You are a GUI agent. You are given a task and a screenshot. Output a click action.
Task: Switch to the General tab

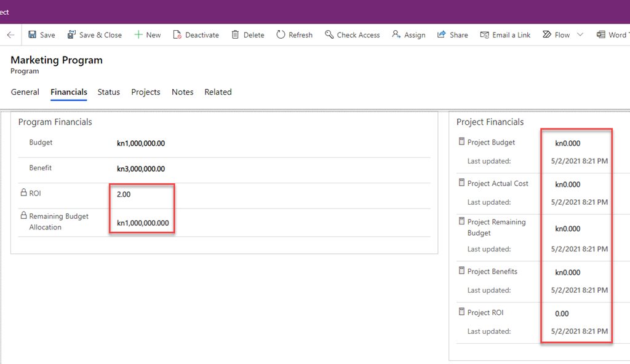[x=25, y=92]
